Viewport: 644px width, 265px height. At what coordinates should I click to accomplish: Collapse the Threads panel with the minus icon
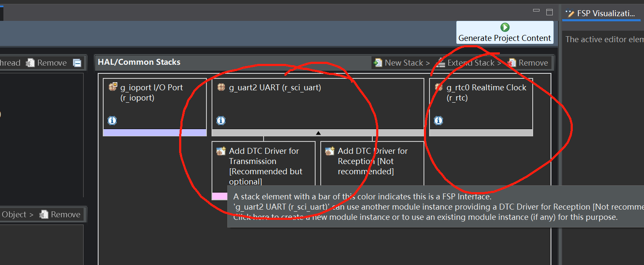tap(77, 63)
